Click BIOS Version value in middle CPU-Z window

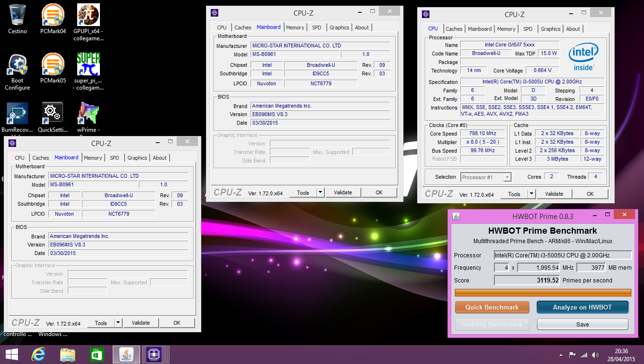pos(321,114)
